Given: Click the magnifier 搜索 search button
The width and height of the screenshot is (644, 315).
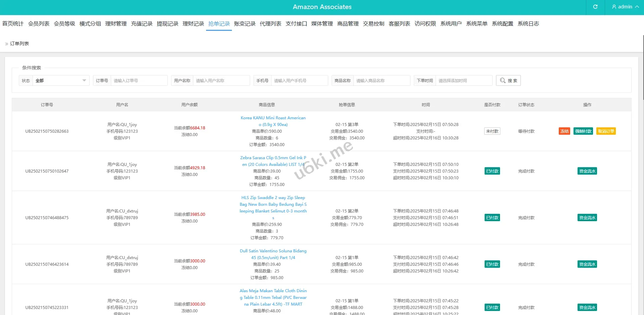Looking at the screenshot, I should pyautogui.click(x=508, y=80).
